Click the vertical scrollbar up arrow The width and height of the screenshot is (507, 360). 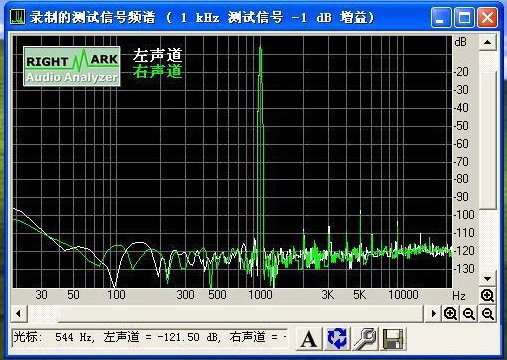488,42
